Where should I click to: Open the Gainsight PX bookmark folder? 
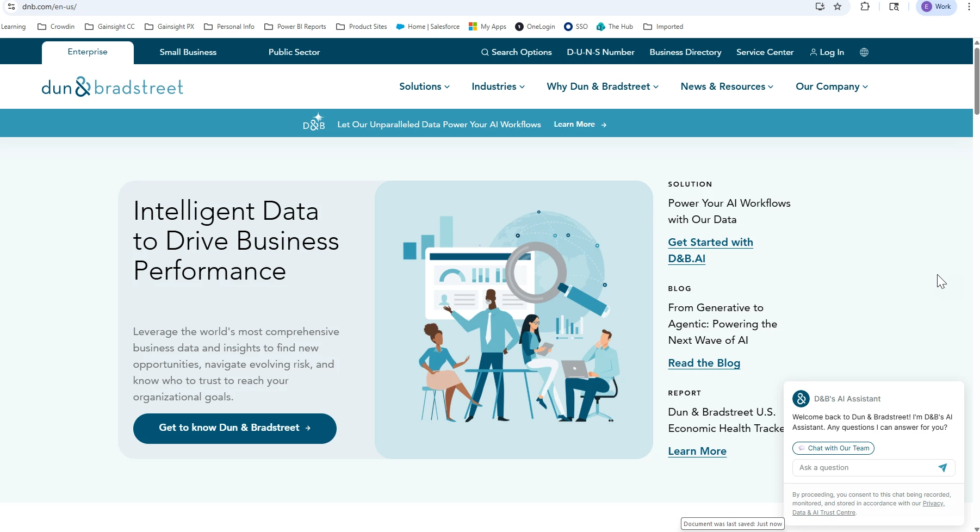point(169,27)
